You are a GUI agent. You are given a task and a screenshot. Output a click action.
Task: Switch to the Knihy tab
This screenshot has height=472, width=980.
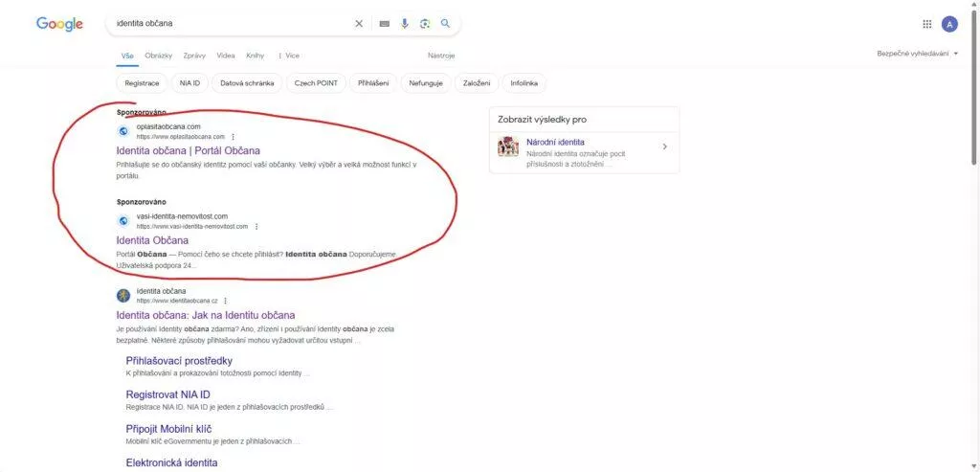click(255, 56)
